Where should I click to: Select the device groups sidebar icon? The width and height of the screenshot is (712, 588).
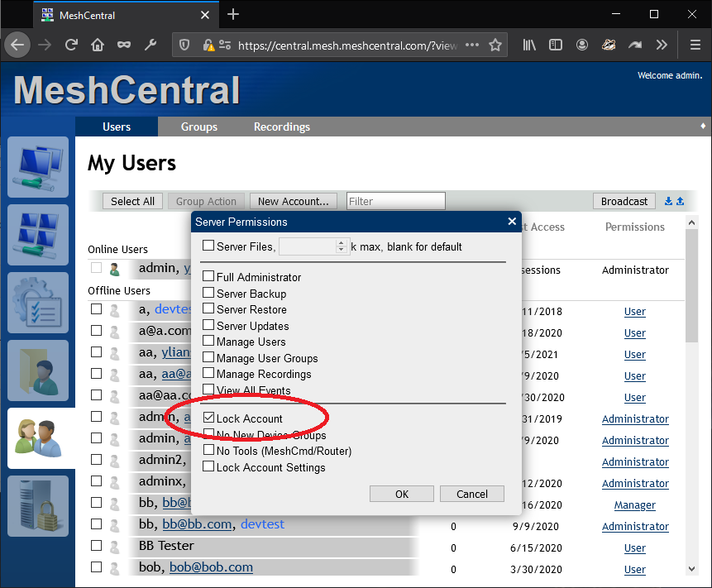click(x=38, y=236)
